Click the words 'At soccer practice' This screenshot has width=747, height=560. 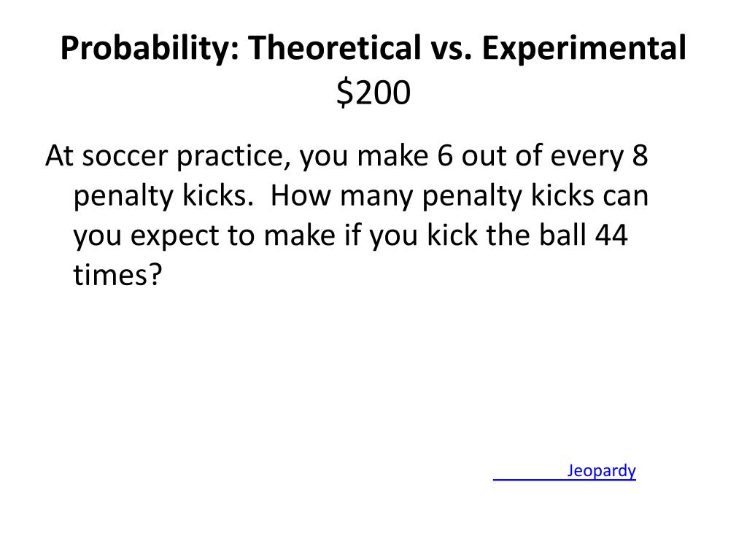coord(168,156)
